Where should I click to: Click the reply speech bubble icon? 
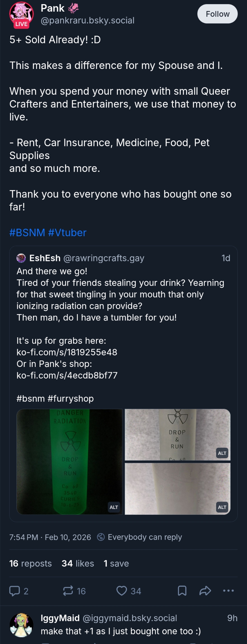pos(14,591)
